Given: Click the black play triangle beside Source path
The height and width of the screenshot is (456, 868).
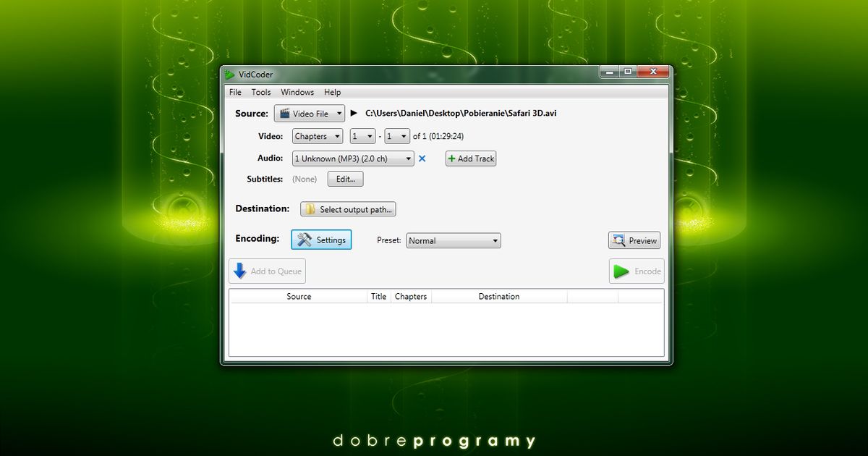Looking at the screenshot, I should point(352,113).
